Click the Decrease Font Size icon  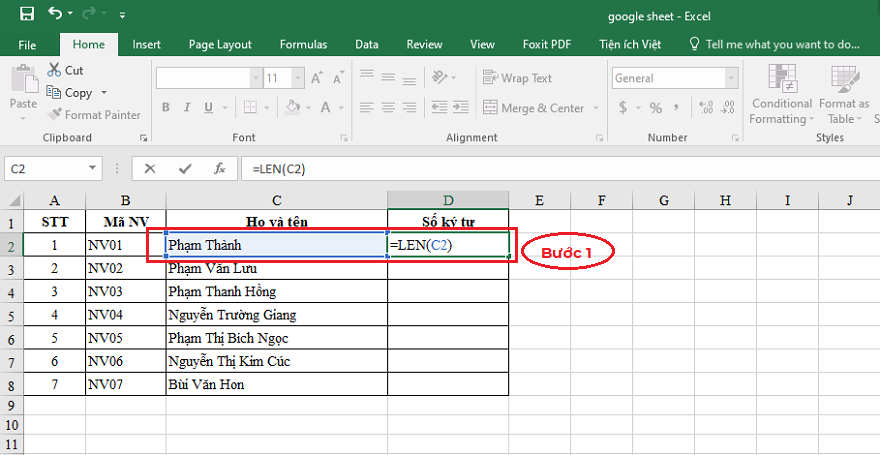coord(338,79)
